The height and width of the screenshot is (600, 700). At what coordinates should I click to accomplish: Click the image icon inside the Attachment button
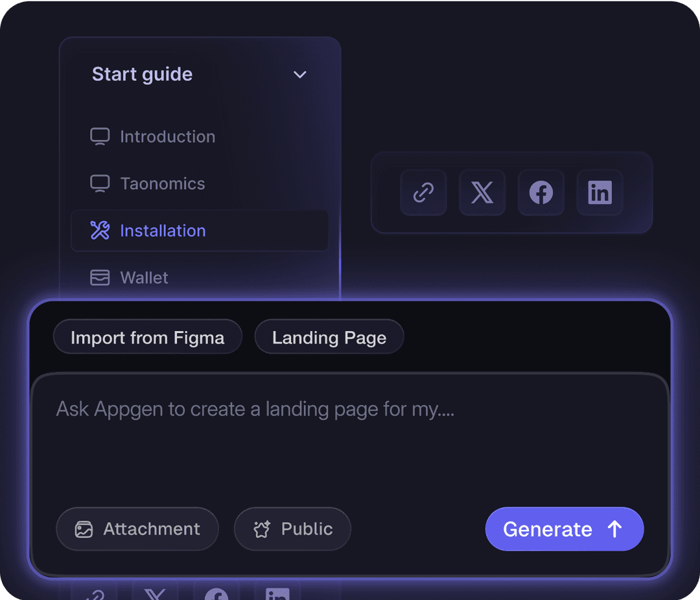click(x=84, y=529)
